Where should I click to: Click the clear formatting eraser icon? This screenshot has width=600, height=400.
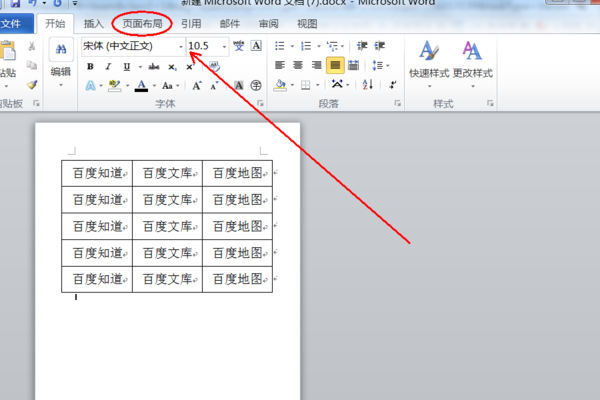point(214,67)
